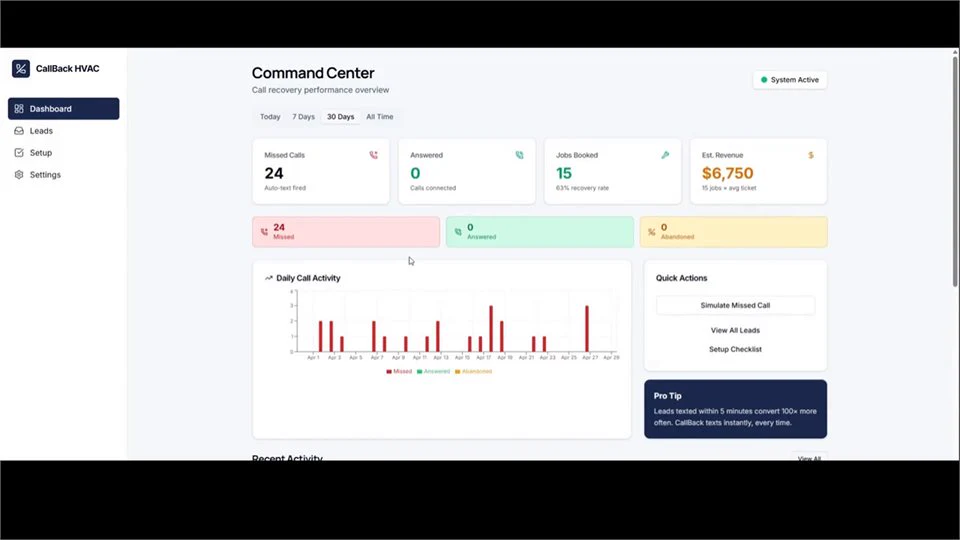The height and width of the screenshot is (540, 960).
Task: Open the Dashboard menu item
Action: [64, 109]
